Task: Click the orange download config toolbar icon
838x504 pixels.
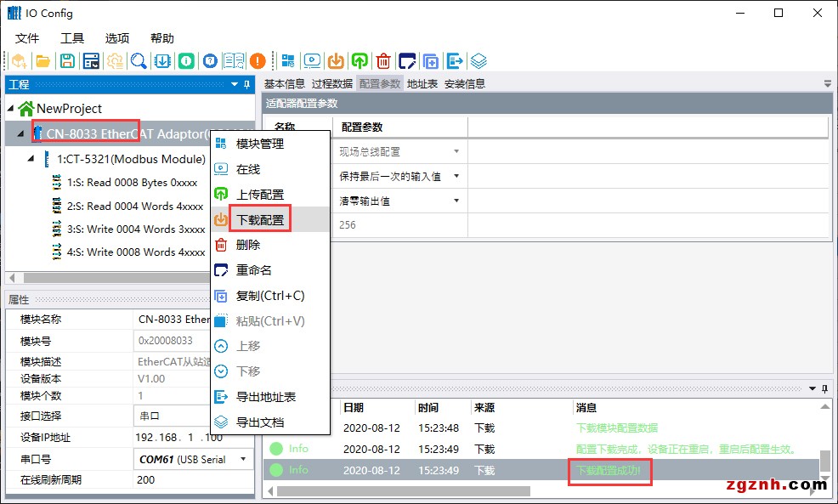Action: click(x=336, y=61)
